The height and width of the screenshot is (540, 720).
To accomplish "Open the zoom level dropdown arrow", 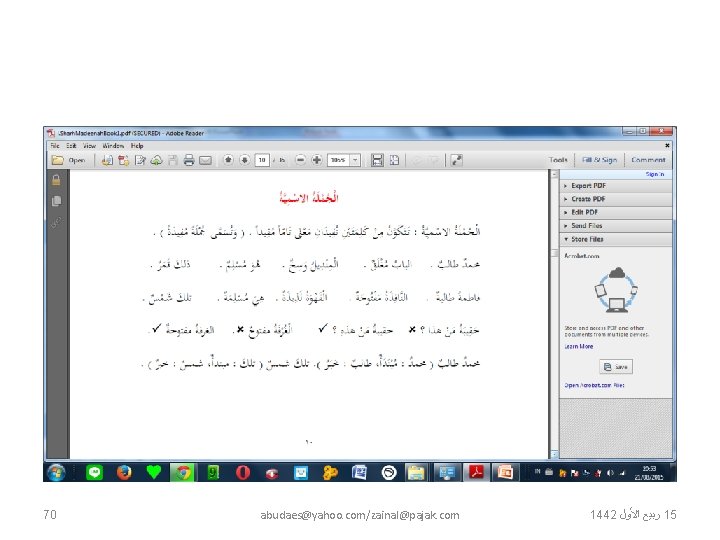I will (x=355, y=160).
